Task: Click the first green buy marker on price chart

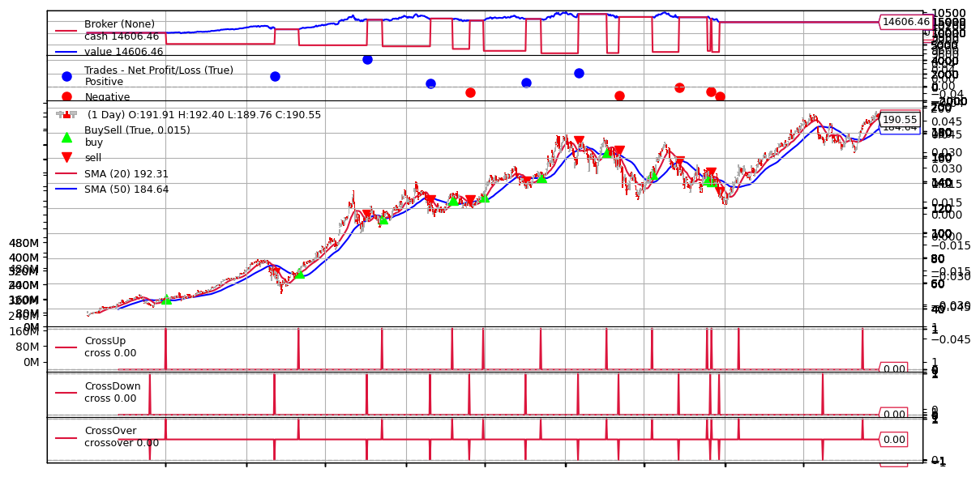Action: coord(166,299)
